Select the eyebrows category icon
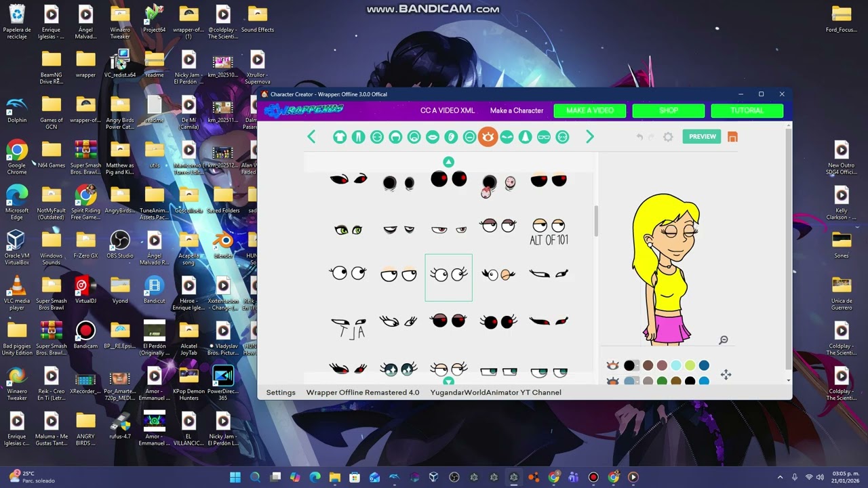The height and width of the screenshot is (488, 868). pos(507,137)
